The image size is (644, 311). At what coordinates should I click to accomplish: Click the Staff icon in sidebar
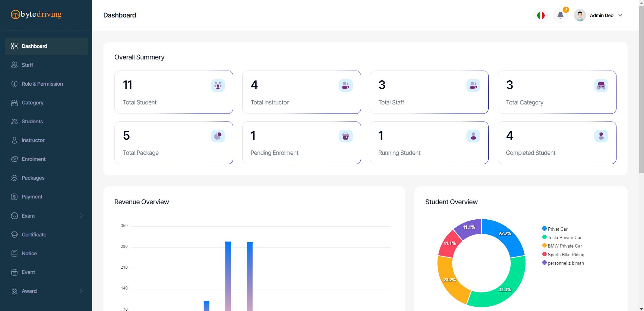pos(14,65)
